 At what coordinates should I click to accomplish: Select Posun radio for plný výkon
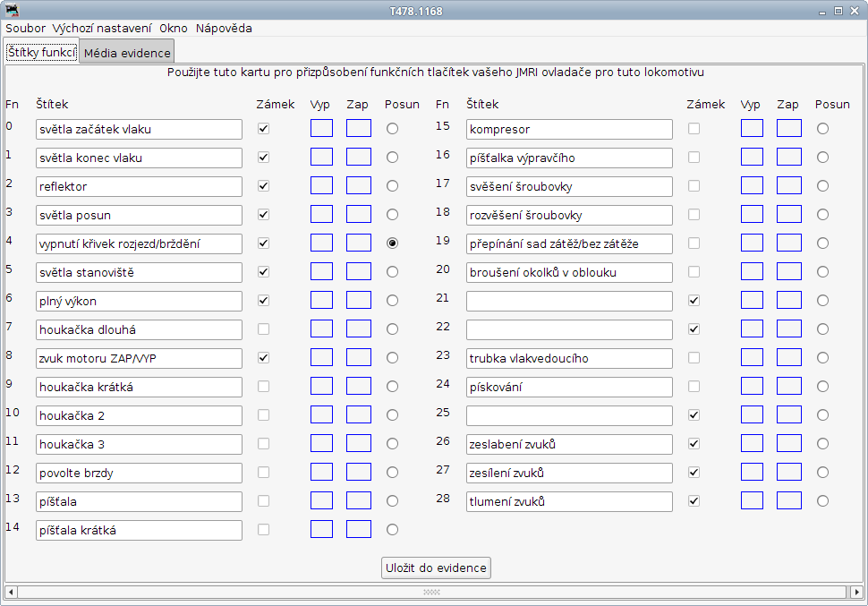tap(393, 300)
